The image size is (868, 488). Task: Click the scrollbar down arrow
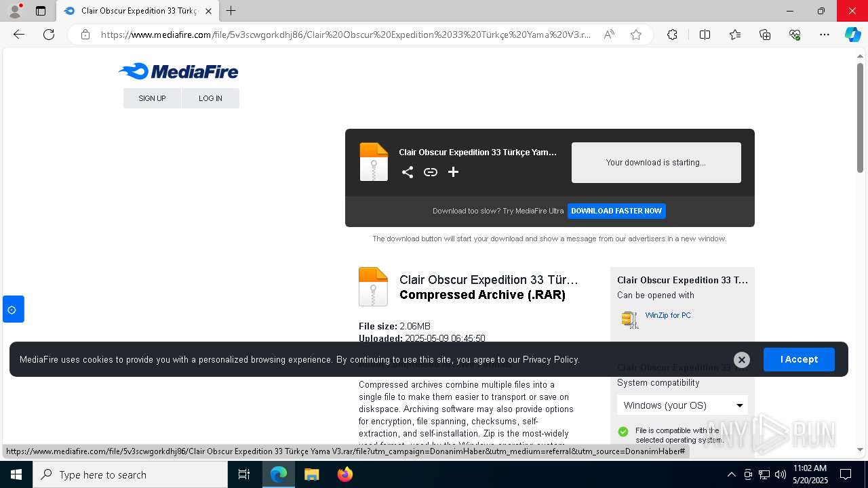[860, 449]
